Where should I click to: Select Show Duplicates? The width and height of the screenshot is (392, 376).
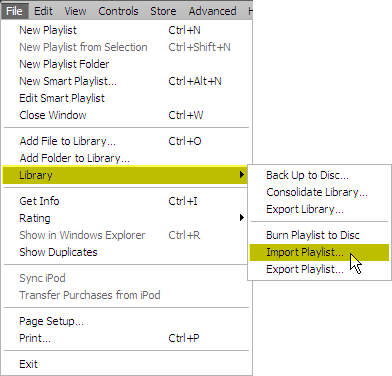tap(126, 252)
